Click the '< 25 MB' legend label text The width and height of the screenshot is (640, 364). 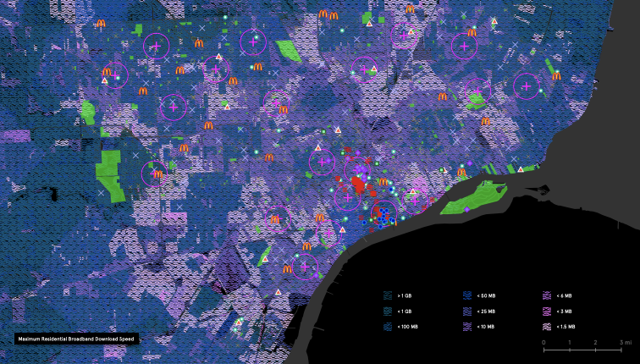click(486, 312)
